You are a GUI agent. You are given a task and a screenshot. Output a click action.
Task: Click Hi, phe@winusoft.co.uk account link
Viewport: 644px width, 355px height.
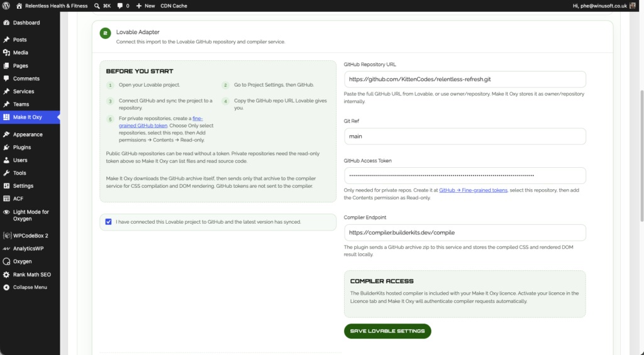coord(599,6)
